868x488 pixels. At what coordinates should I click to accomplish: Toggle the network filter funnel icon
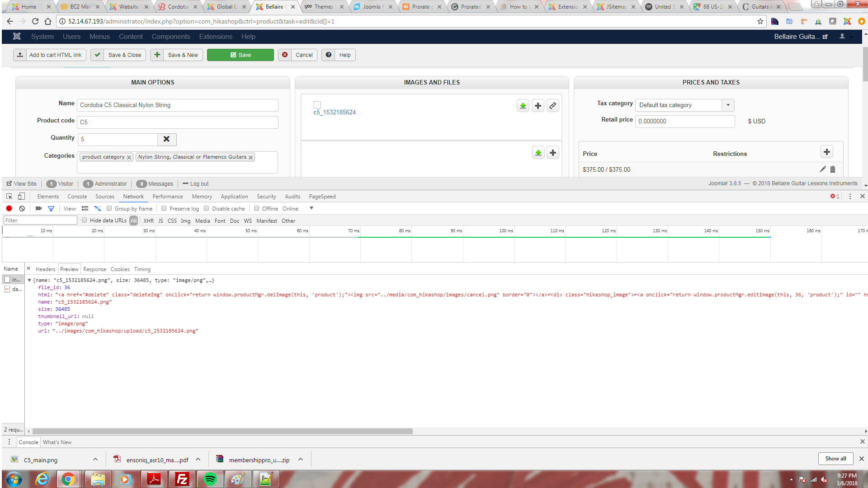(51, 208)
